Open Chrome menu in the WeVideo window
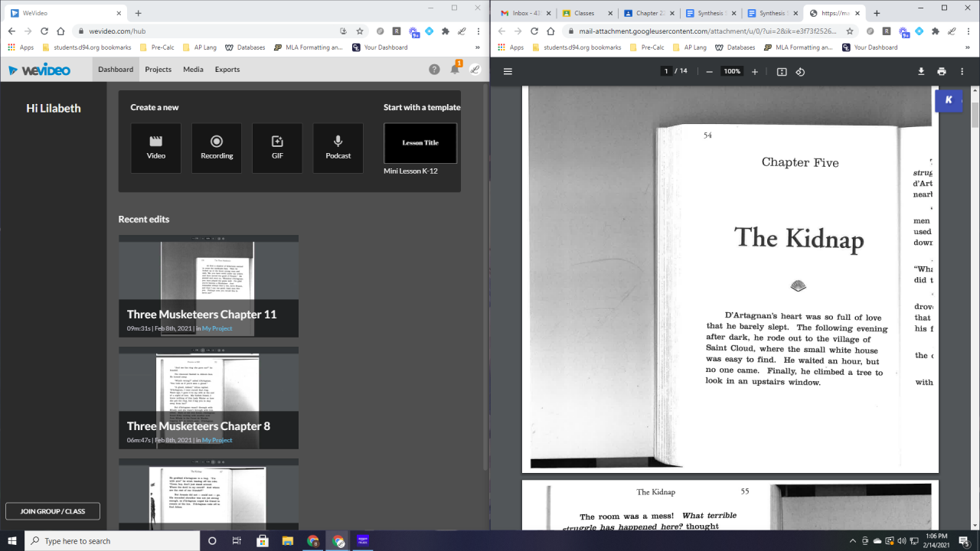Viewport: 980px width, 551px height. pyautogui.click(x=479, y=31)
